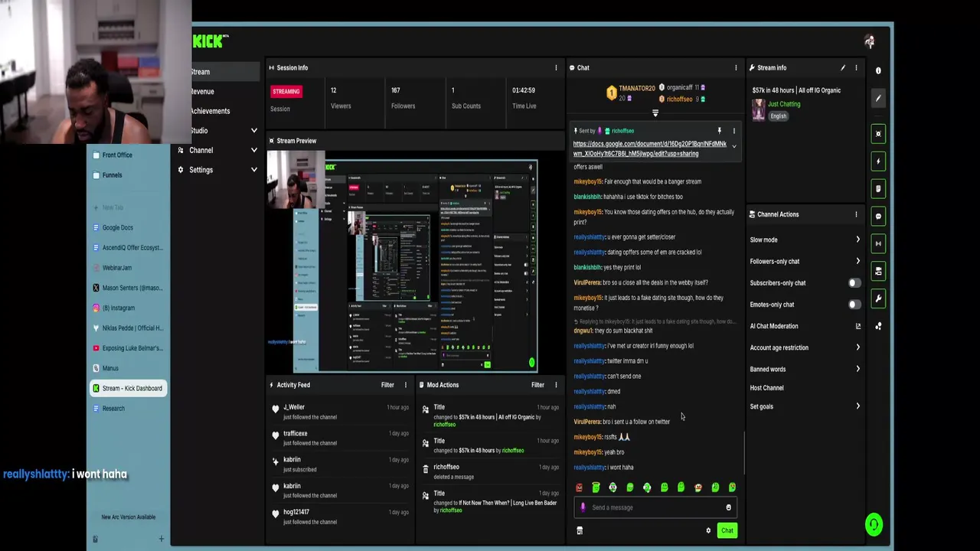
Task: Click lightning bolt widget button
Action: pyautogui.click(x=878, y=161)
